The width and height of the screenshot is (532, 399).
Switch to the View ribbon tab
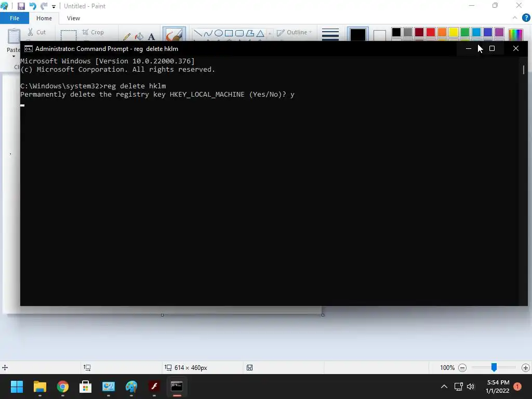tap(73, 18)
